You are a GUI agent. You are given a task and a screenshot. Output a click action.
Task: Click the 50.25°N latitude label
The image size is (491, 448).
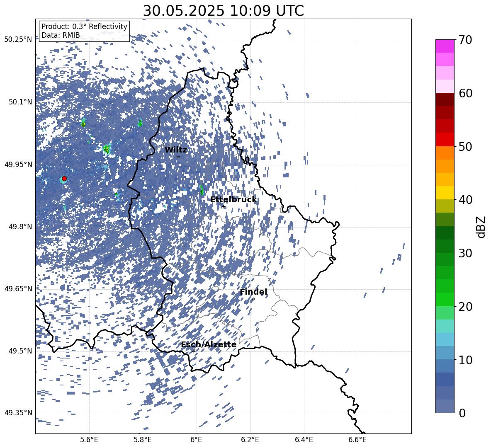[x=18, y=40]
